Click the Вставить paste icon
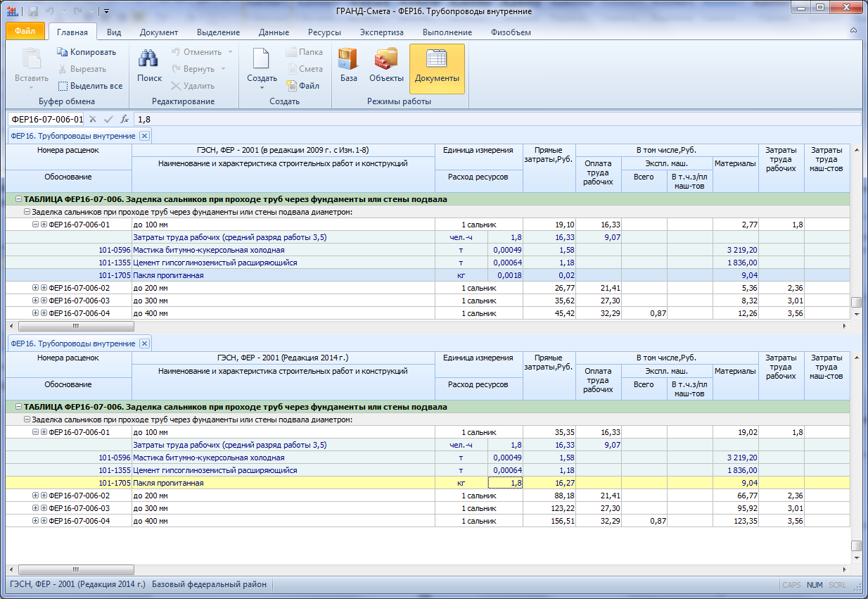Screen dimensions: 868x599 point(31,58)
